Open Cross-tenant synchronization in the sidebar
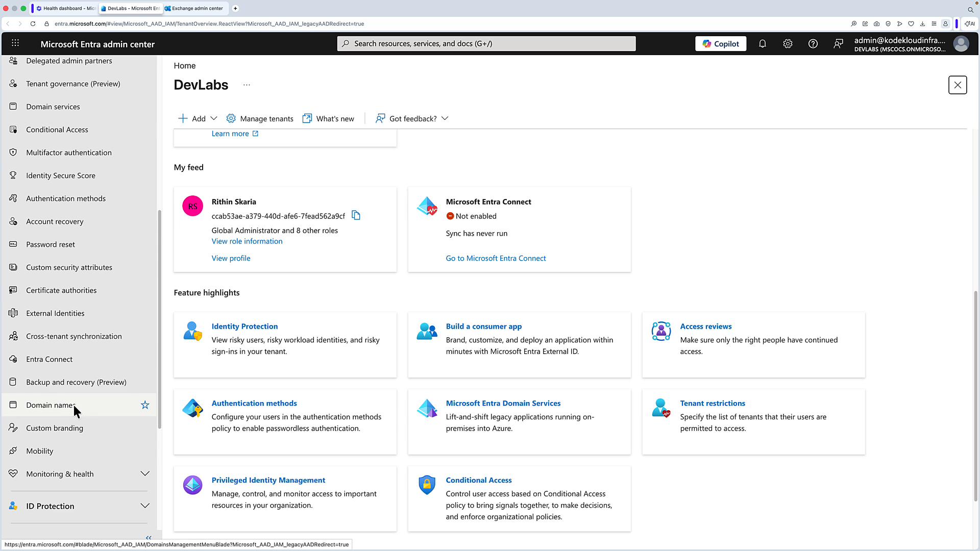Viewport: 980px width, 551px height. pos(79,336)
